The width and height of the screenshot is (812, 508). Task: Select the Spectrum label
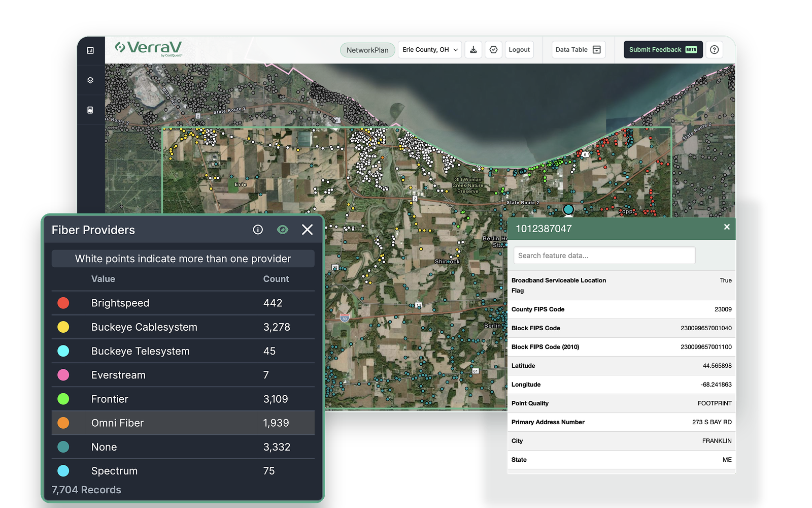pos(114,471)
